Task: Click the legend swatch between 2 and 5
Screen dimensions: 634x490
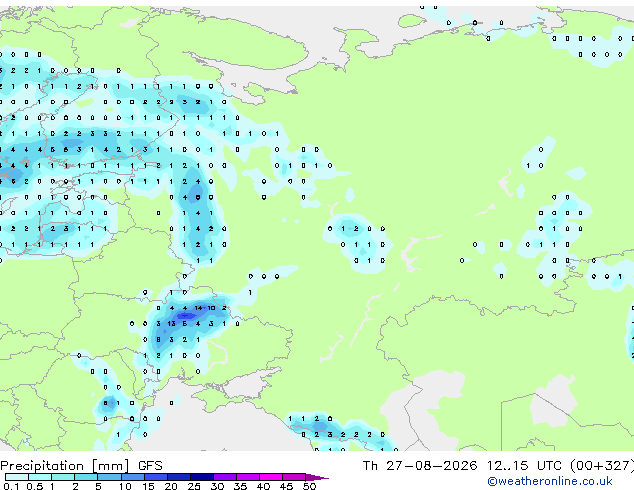Action: point(86,477)
